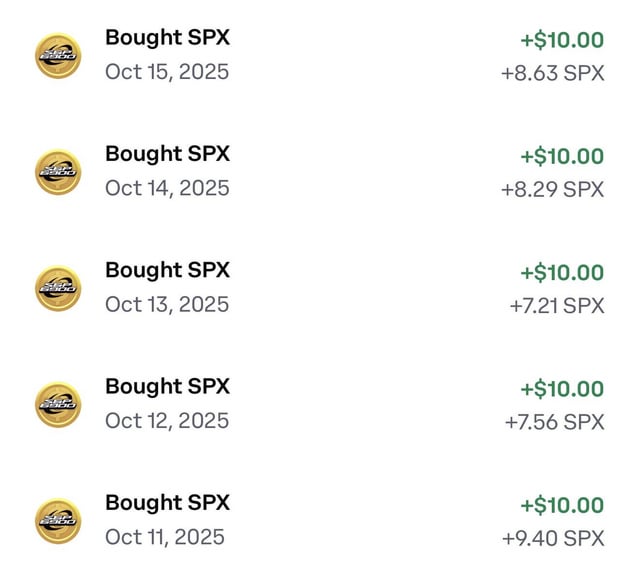Click the SPX coin icon for Oct 13

(x=58, y=288)
